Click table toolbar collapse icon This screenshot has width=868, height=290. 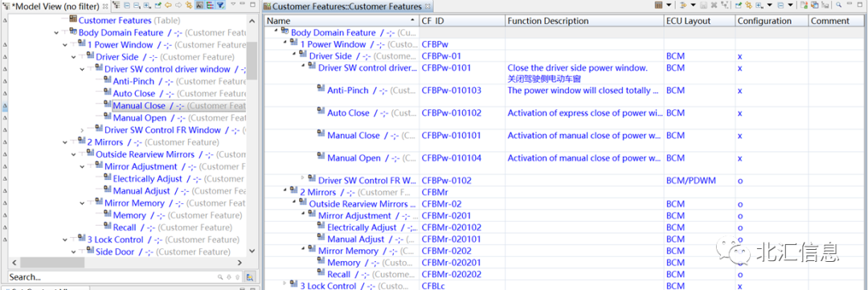coord(780,5)
